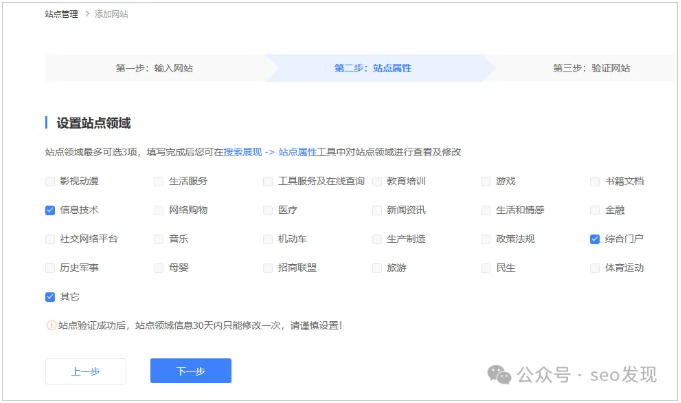Viewport: 681px width, 403px height.
Task: Check the 机动车 checkbox
Action: click(x=268, y=239)
